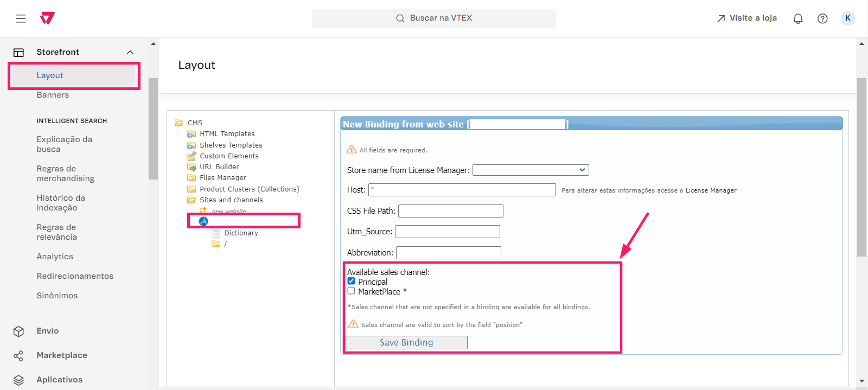The height and width of the screenshot is (390, 868).
Task: Click the Marketplace share icon
Action: pyautogui.click(x=18, y=355)
